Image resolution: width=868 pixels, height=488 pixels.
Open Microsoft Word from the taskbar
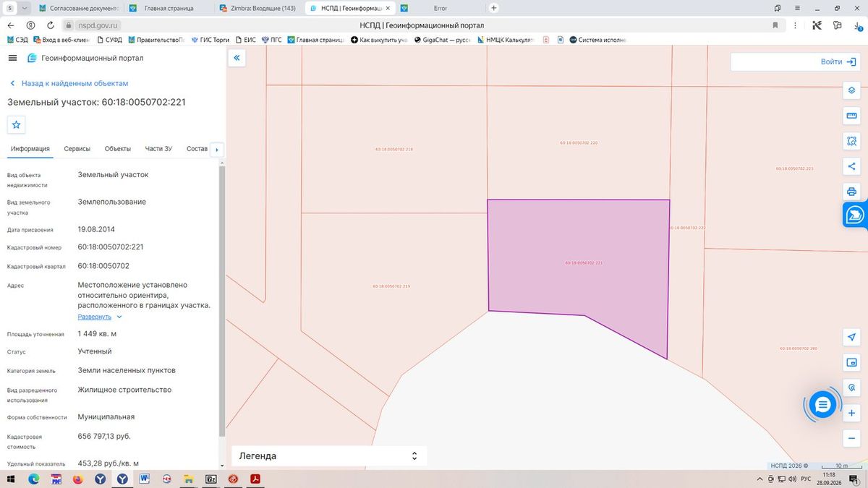[x=145, y=479]
